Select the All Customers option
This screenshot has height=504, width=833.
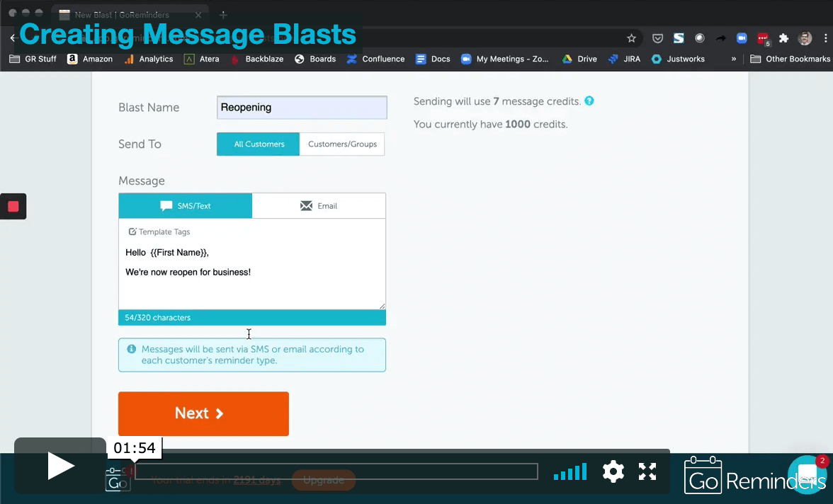[258, 144]
